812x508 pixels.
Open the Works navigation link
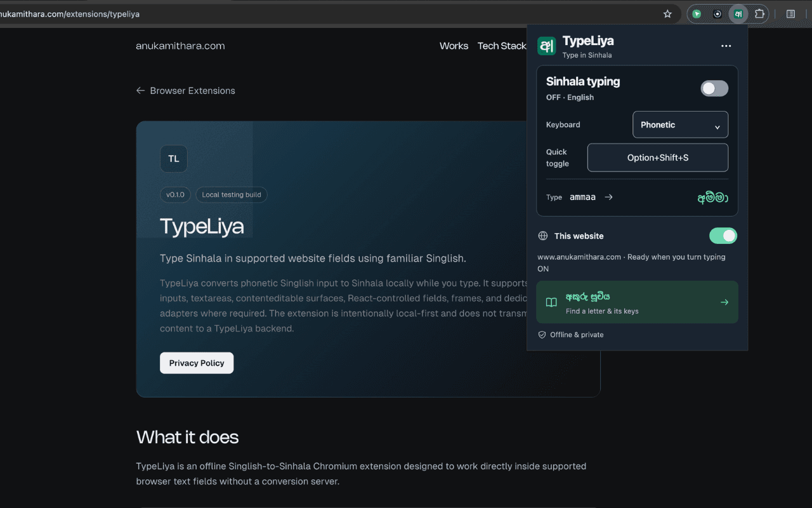[454, 46]
